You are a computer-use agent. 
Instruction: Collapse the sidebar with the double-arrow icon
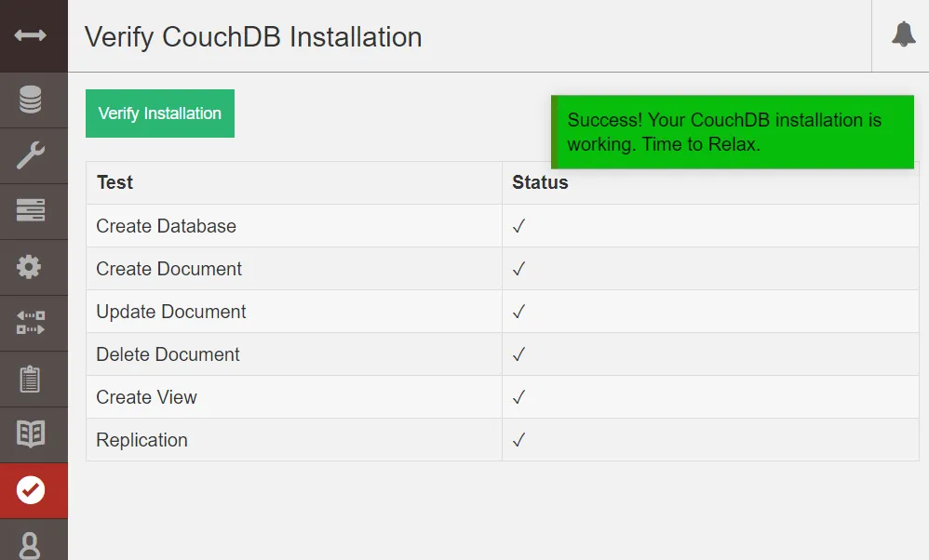[x=30, y=35]
